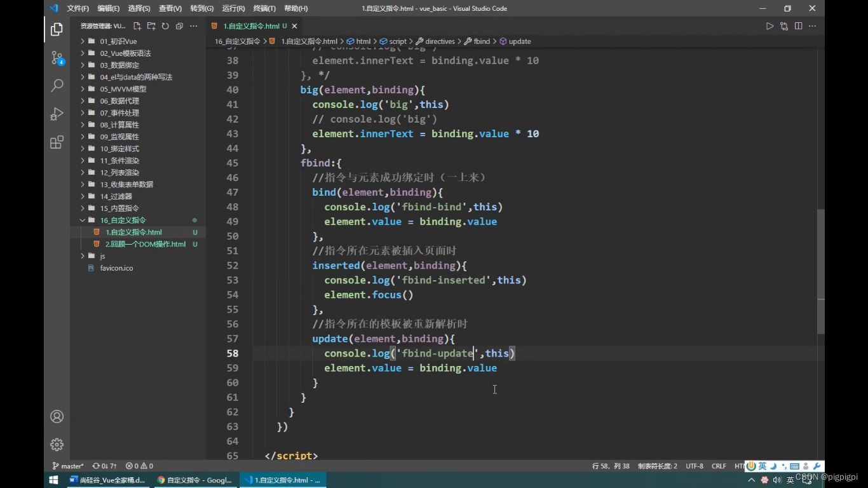868x488 pixels.
Task: Open editor more actions ellipsis
Action: click(813, 26)
